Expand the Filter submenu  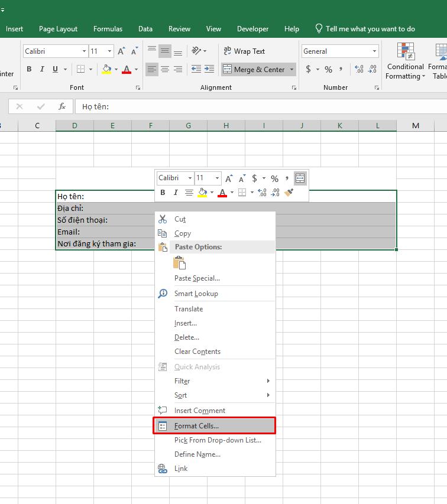(x=215, y=381)
